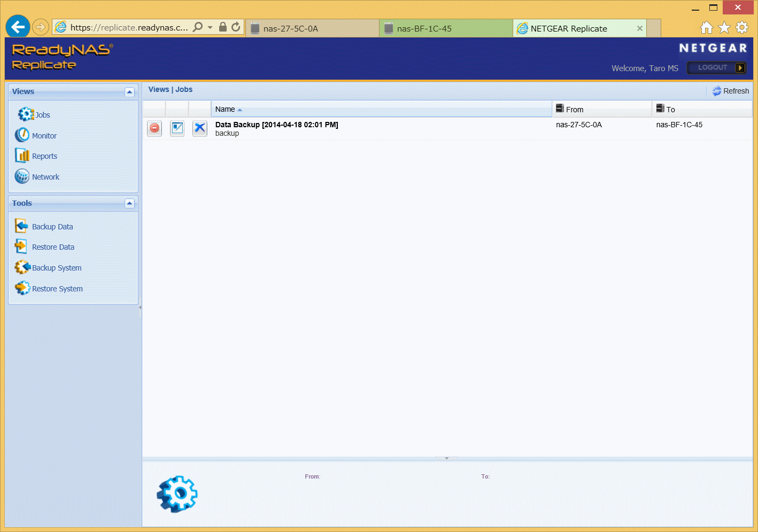This screenshot has width=758, height=532.
Task: Open the job edit icon
Action: tap(177, 128)
